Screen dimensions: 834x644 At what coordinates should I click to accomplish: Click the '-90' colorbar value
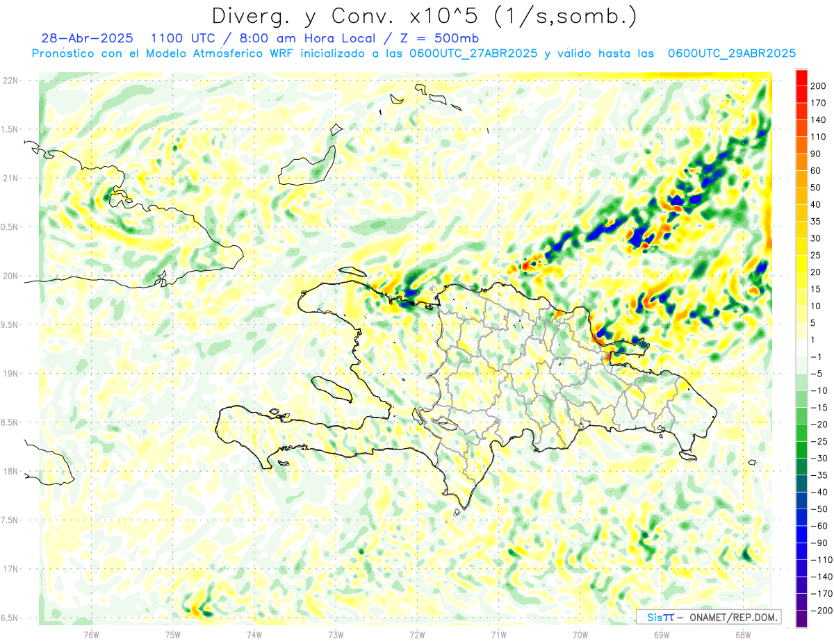[x=819, y=543]
